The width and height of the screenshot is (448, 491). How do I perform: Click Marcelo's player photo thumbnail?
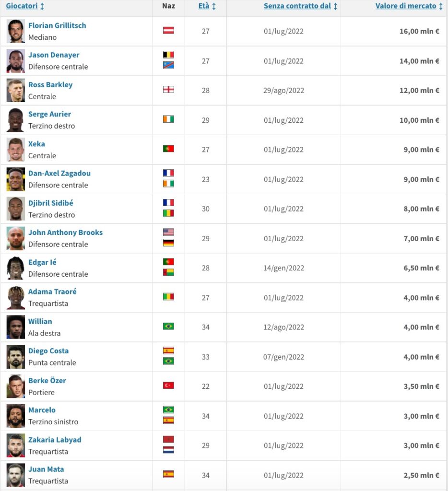tap(15, 416)
